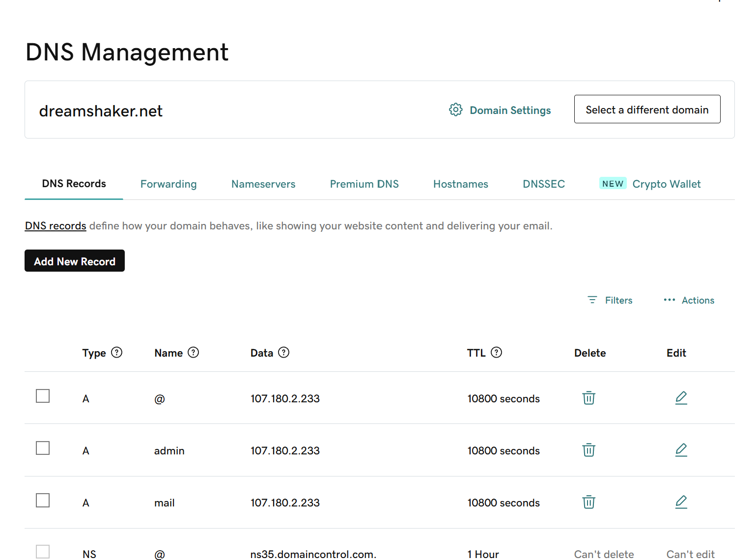
Task: Tick the mail record checkbox
Action: (x=43, y=500)
